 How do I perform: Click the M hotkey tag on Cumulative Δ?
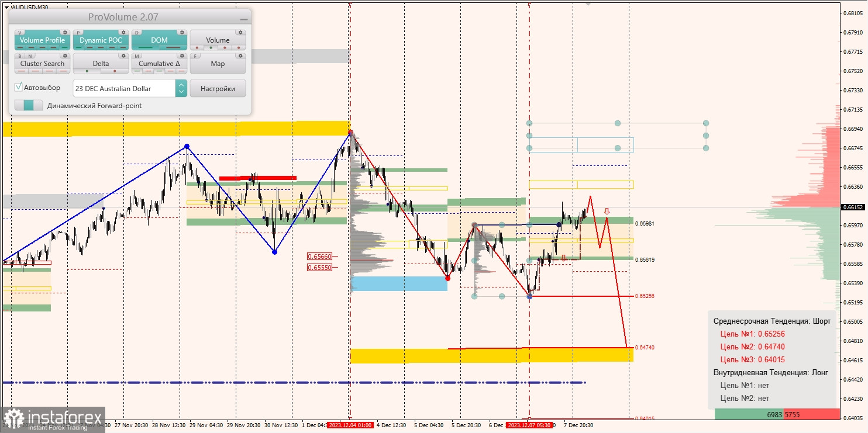[x=137, y=56]
